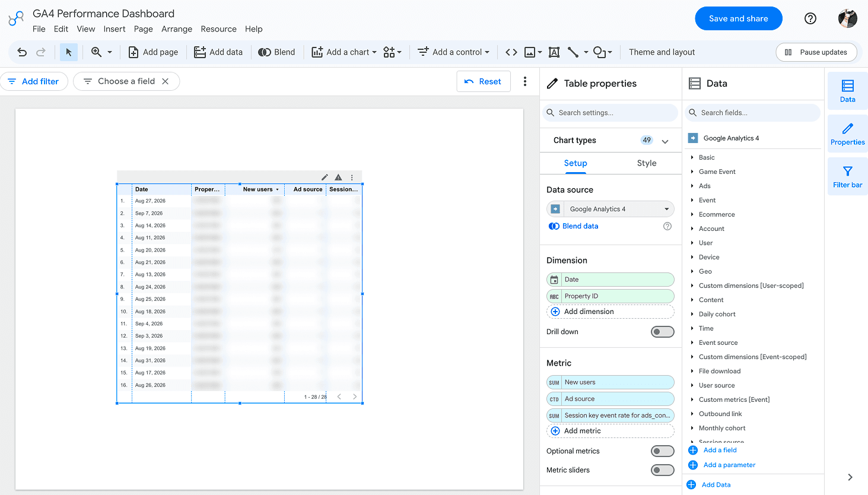Click the undo arrow icon
Screen dimensions: 868x495
pos(22,52)
